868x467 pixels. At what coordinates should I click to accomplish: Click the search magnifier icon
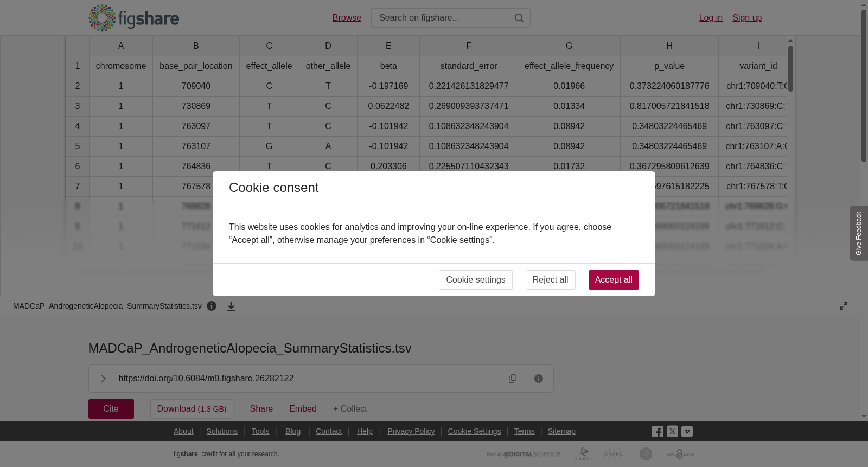pos(519,18)
